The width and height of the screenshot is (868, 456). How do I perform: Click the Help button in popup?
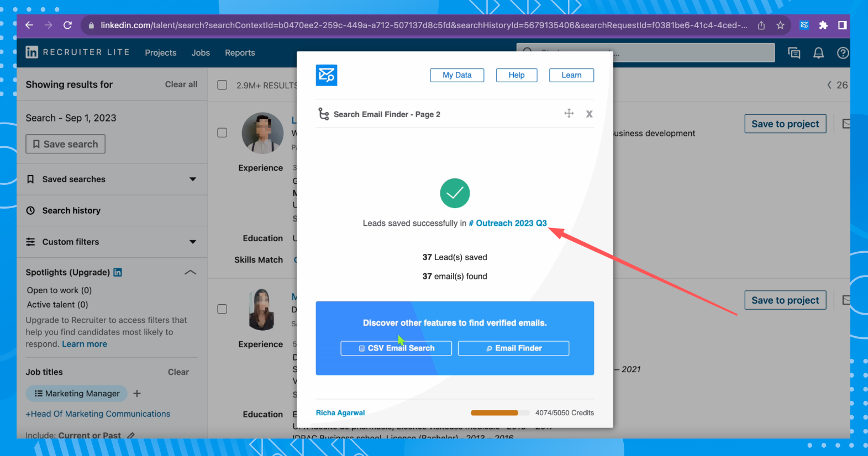(x=517, y=75)
